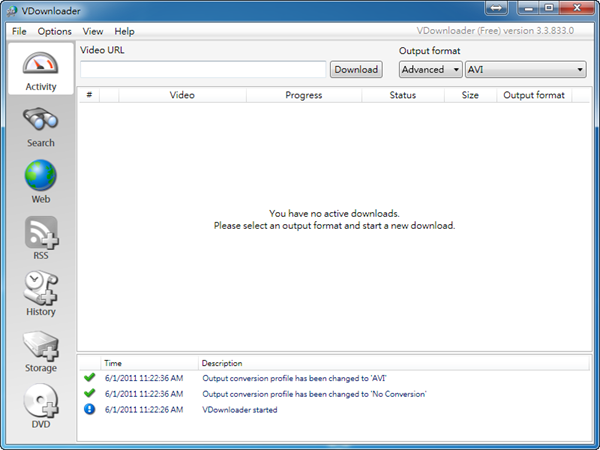Viewport: 600px width, 450px height.
Task: Open the RSS feed icon
Action: [x=41, y=233]
